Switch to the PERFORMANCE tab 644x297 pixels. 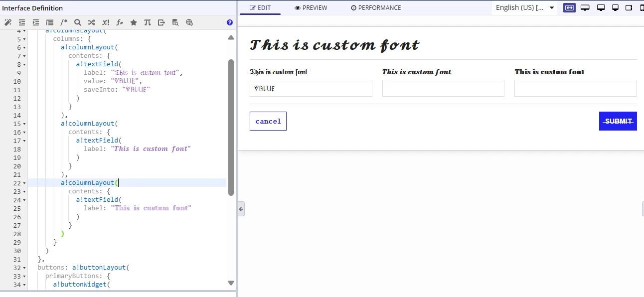click(376, 7)
